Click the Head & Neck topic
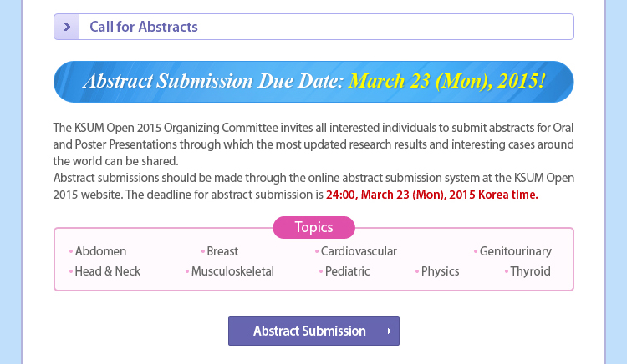 click(x=108, y=271)
